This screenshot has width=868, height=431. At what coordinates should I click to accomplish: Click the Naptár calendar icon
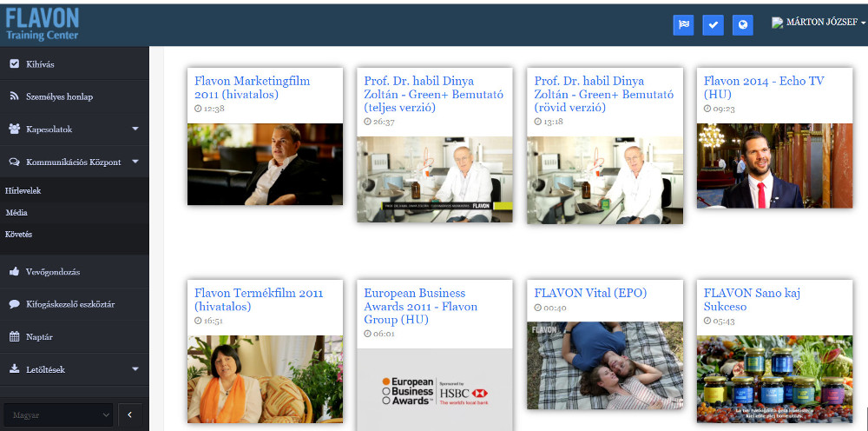click(x=15, y=337)
